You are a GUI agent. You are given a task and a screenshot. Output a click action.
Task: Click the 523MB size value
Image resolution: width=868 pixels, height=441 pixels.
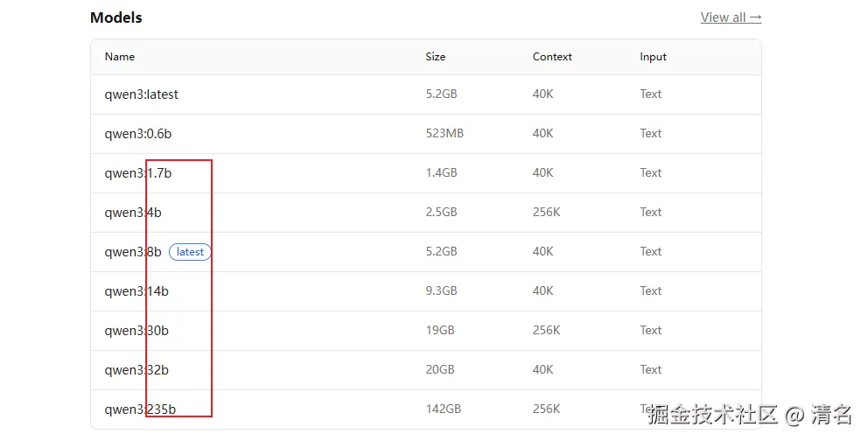click(x=444, y=134)
